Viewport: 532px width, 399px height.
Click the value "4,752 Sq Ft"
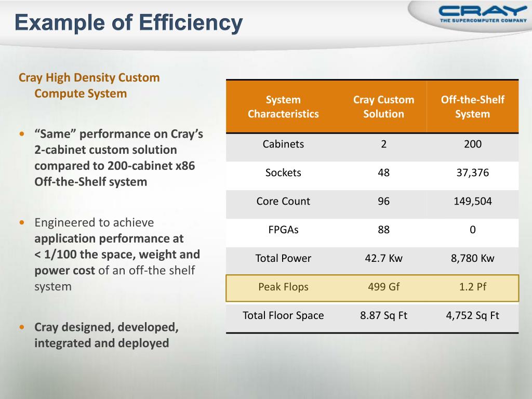473,315
